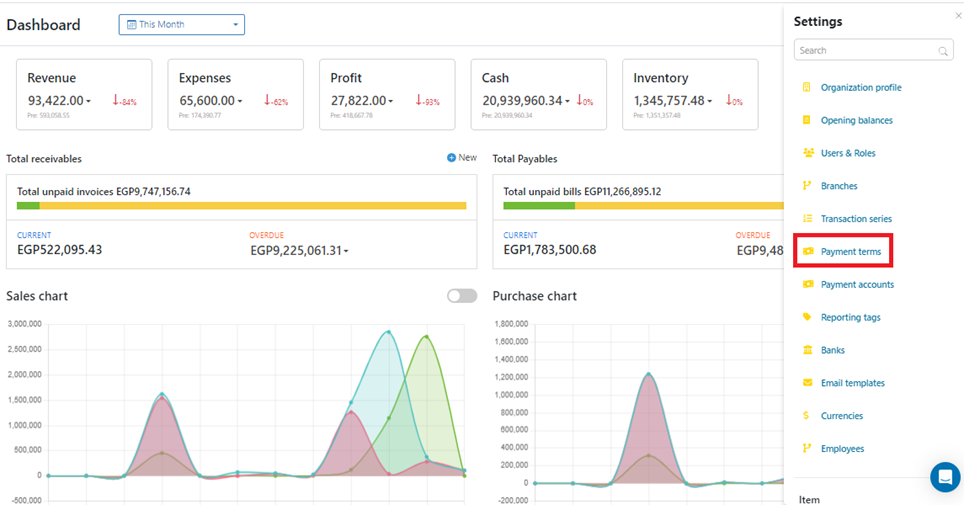Click the Users & Roles people icon
The height and width of the screenshot is (505, 964).
click(x=808, y=153)
